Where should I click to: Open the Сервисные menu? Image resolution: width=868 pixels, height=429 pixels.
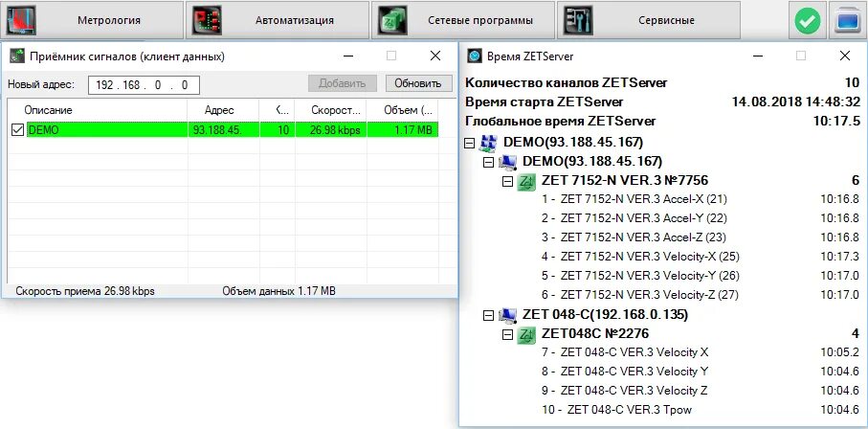648,20
